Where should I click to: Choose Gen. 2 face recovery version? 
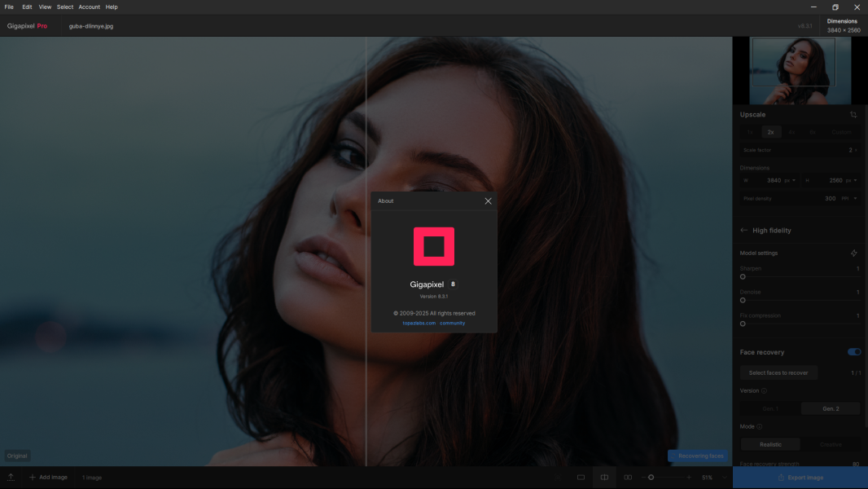click(x=831, y=408)
